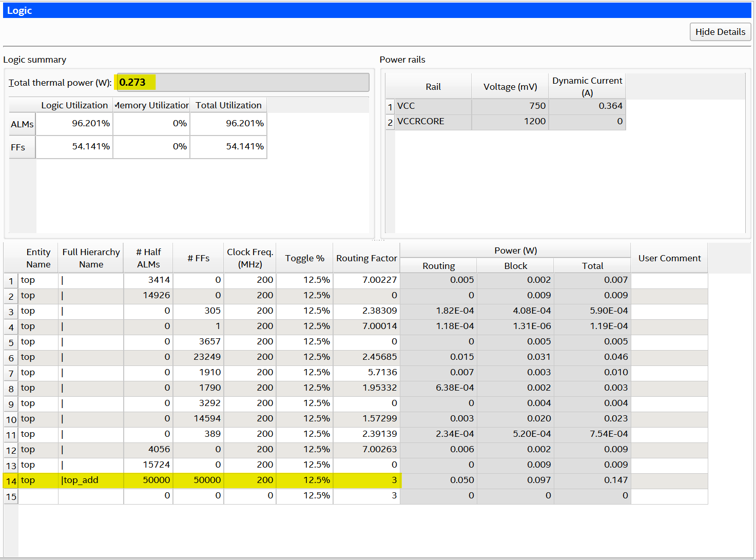Click the User Comment cell in row 14

(669, 480)
